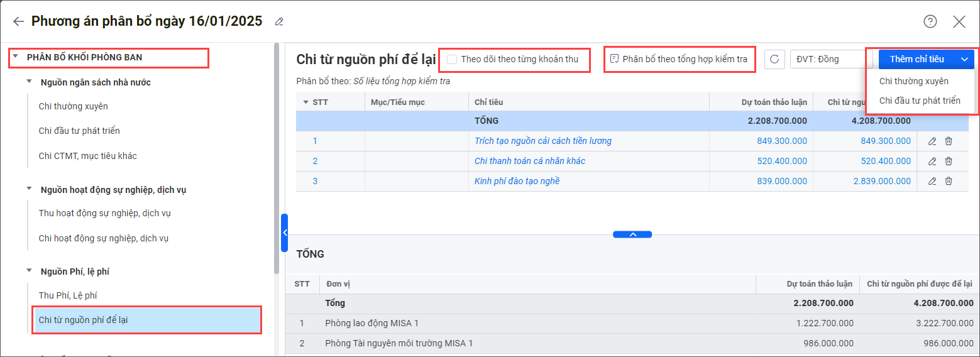Screen dimensions: 980x357
Task: Edit the Trích tạo nguồn cải cách tiền lương row
Action: pos(932,141)
